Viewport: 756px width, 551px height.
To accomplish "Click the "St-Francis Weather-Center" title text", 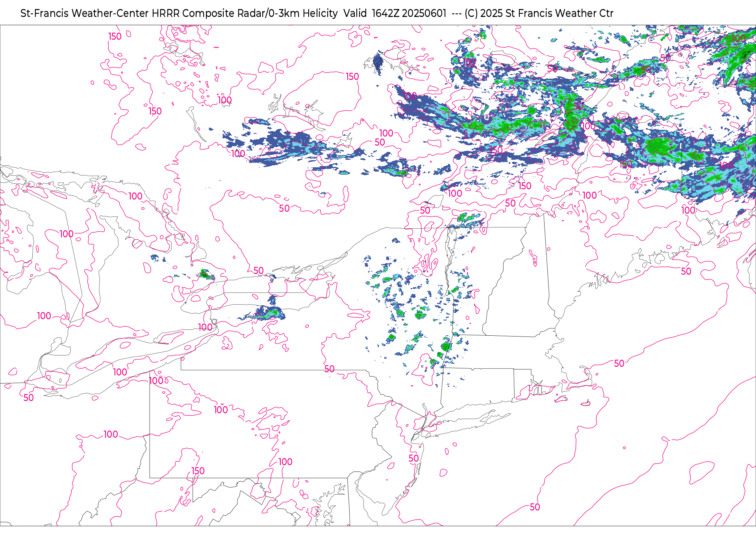I will coord(85,13).
